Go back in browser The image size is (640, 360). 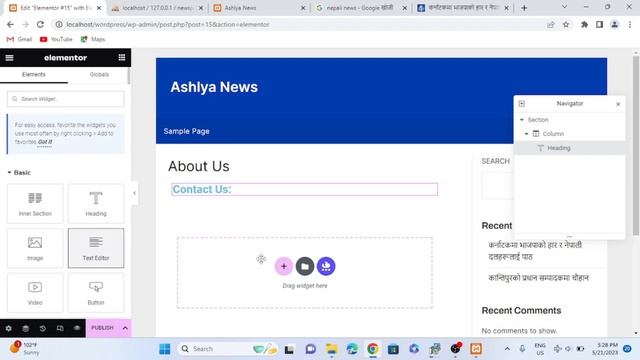tap(10, 24)
